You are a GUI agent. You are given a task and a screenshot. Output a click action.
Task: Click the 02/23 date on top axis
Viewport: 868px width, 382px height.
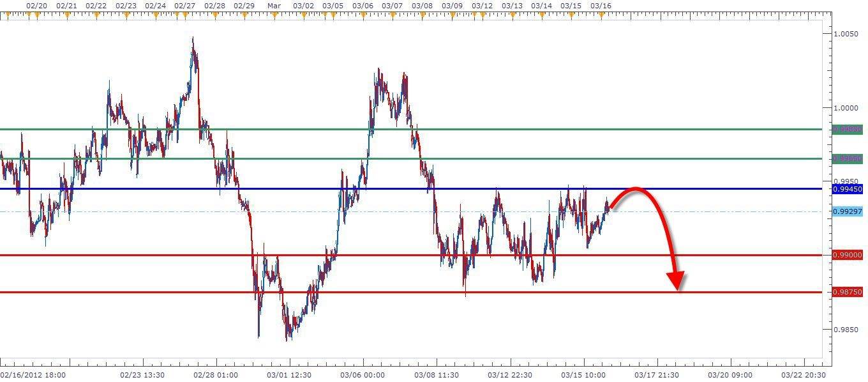point(126,5)
